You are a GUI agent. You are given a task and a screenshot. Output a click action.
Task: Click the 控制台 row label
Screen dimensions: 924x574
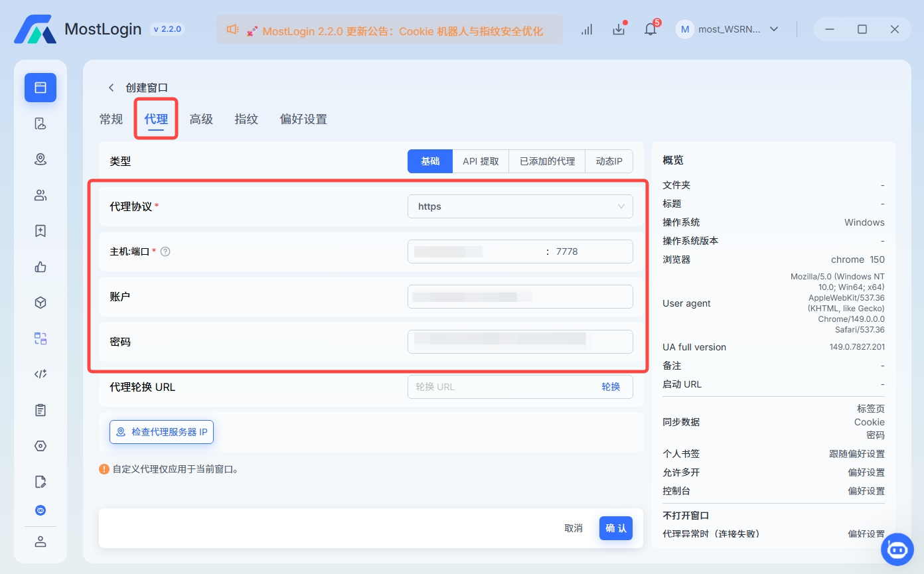[676, 491]
